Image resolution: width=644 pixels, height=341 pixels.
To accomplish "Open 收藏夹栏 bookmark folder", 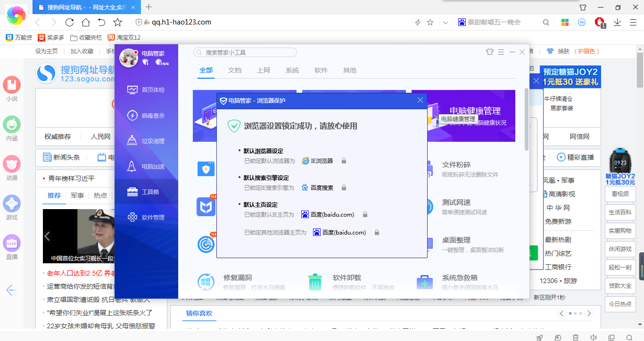I will [x=86, y=37].
